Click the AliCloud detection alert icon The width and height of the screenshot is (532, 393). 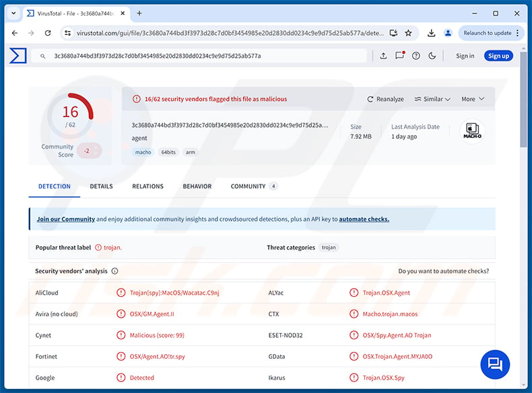pyautogui.click(x=121, y=293)
